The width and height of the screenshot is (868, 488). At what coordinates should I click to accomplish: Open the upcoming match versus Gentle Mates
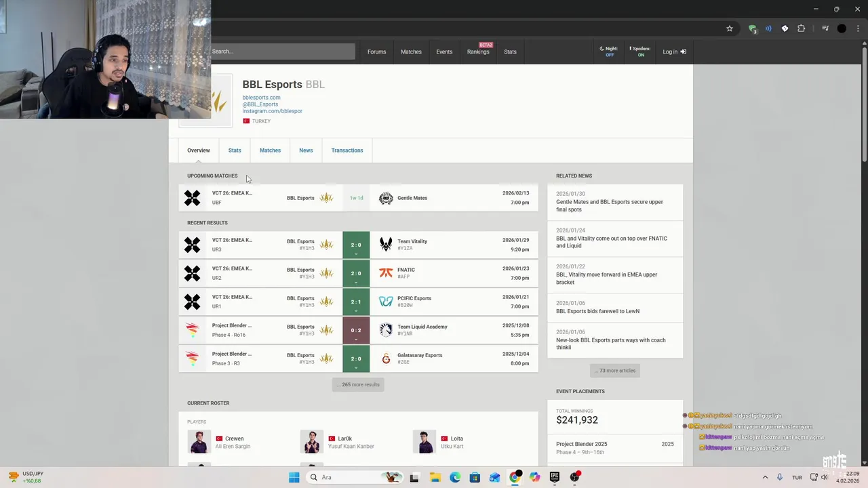[x=358, y=198]
